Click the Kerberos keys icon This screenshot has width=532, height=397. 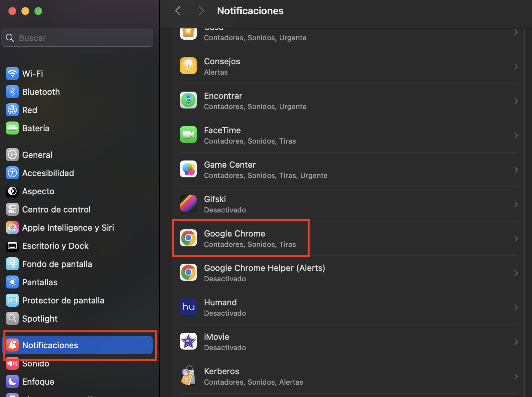[x=188, y=376]
